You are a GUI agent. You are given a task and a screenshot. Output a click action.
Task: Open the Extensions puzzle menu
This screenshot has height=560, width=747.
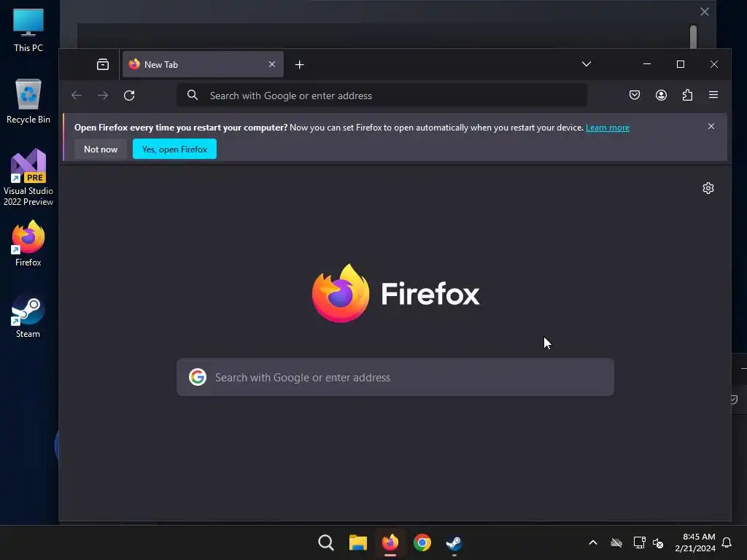click(x=687, y=95)
